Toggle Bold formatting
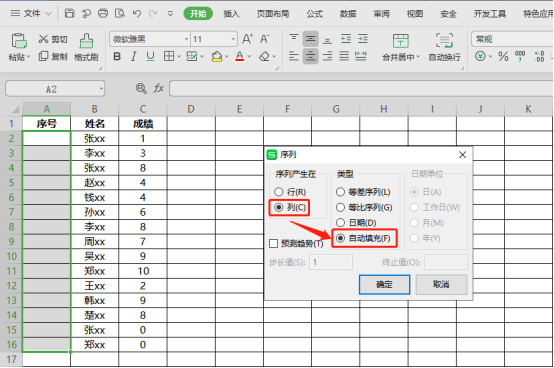This screenshot has width=554, height=368. click(x=117, y=56)
